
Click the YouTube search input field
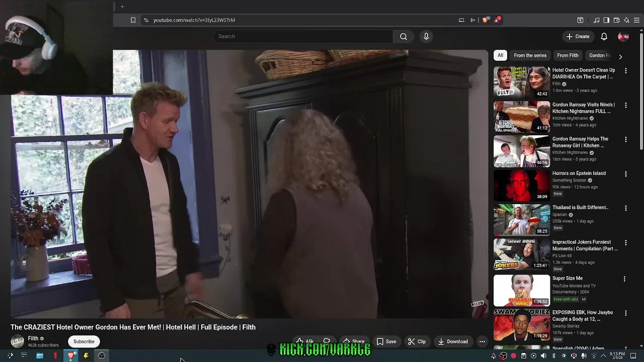(303, 36)
